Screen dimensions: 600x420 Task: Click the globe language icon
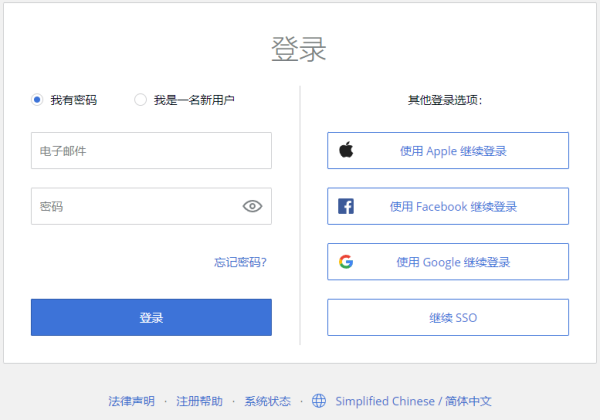[319, 401]
